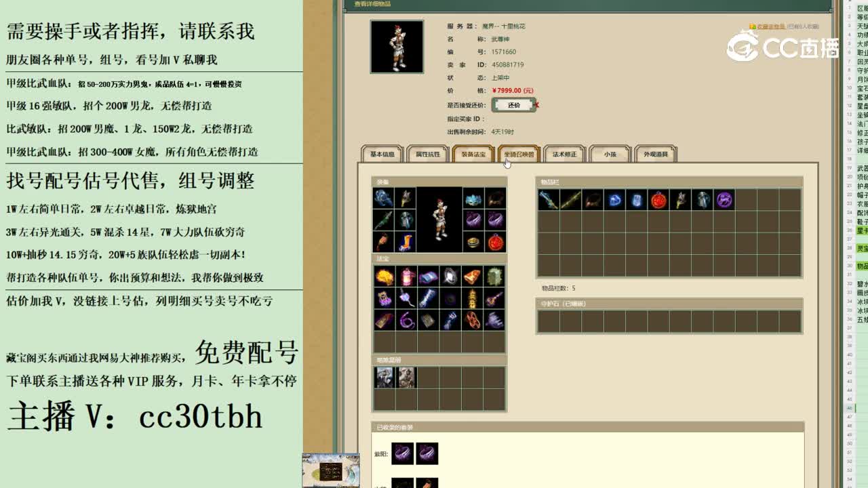Click the item number 1571660
Image resolution: width=868 pixels, height=488 pixels.
504,52
